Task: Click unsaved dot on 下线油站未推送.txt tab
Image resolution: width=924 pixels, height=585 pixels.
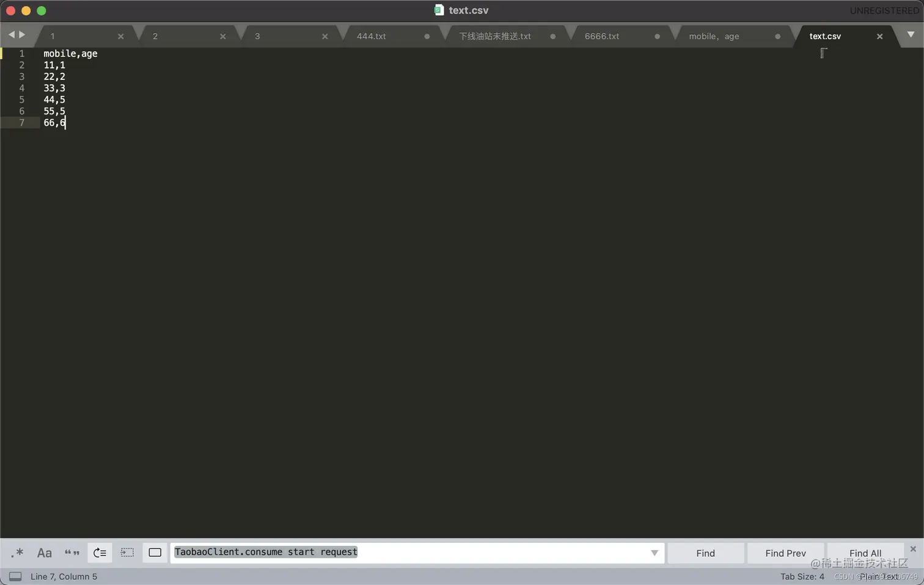Action: click(x=553, y=37)
